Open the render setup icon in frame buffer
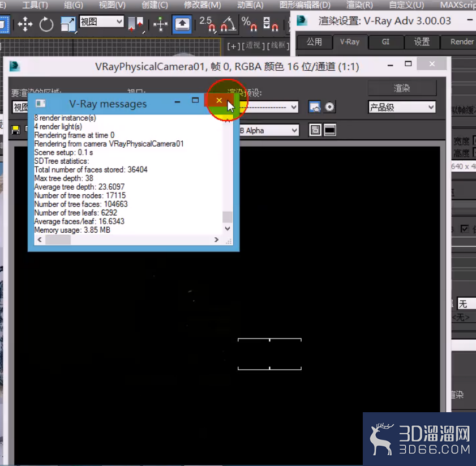Image resolution: width=476 pixels, height=466 pixels. tap(314, 107)
